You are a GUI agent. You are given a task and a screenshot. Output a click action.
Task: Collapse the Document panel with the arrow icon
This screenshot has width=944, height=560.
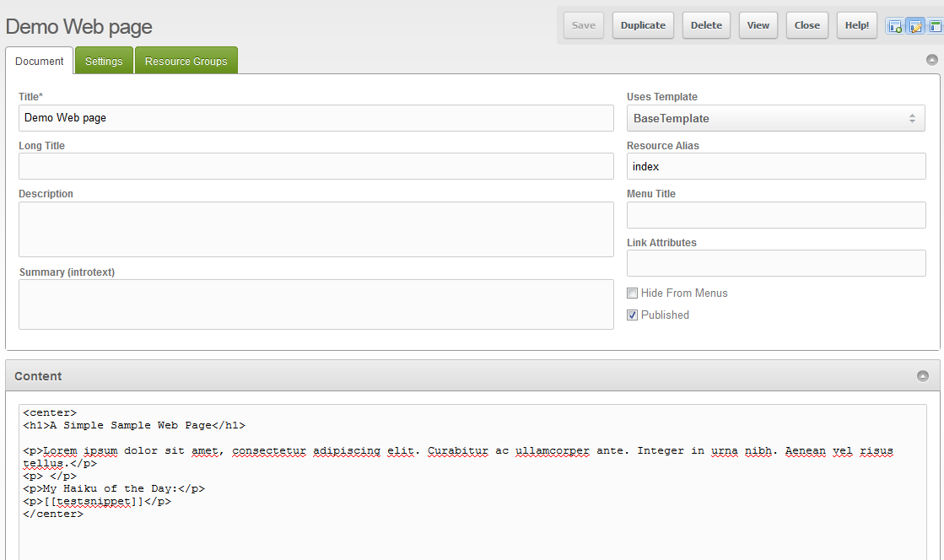(931, 60)
